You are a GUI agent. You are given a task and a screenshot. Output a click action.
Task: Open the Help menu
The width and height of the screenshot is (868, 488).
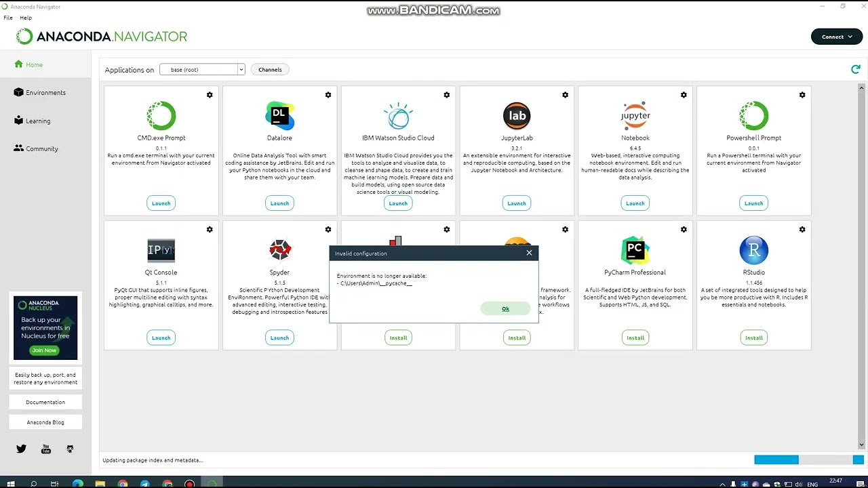point(26,18)
